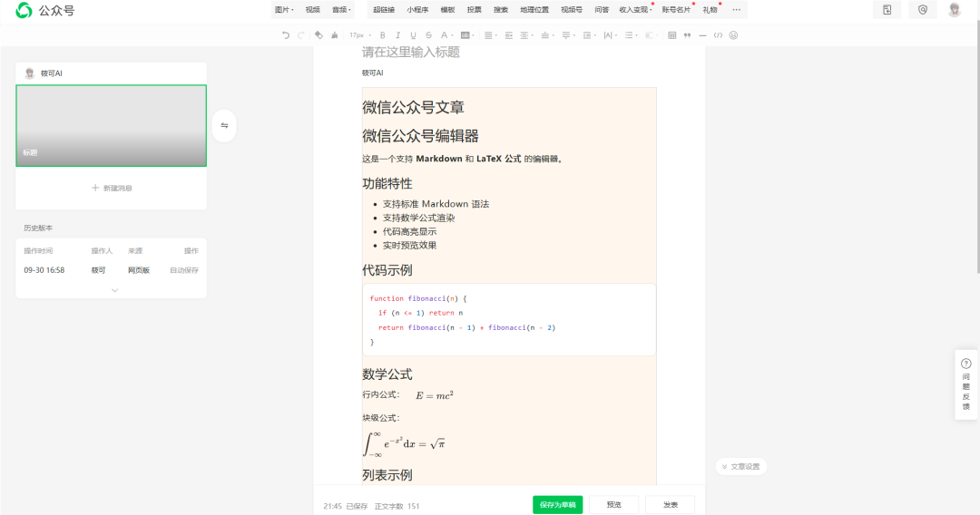Insert a code block

[718, 35]
